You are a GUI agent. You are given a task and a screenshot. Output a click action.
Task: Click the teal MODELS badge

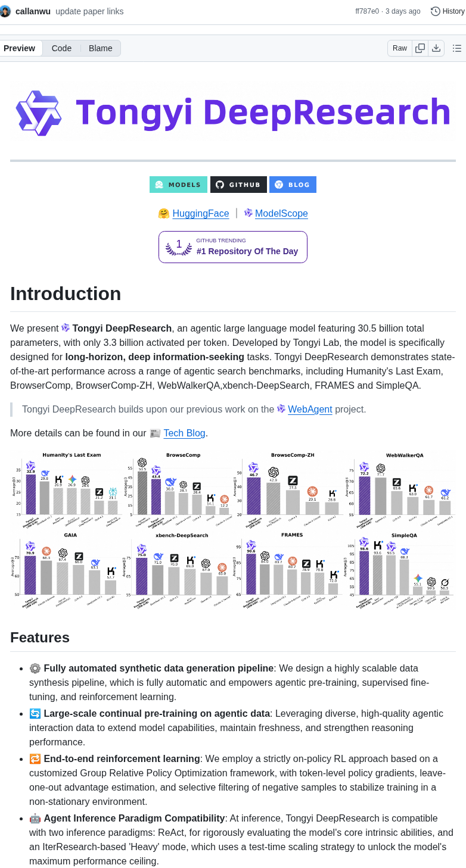178,185
